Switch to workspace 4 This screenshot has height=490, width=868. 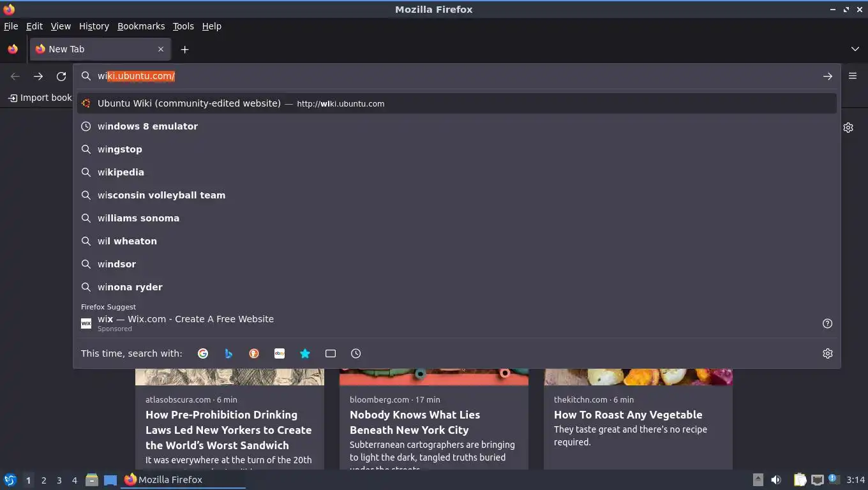click(x=74, y=480)
